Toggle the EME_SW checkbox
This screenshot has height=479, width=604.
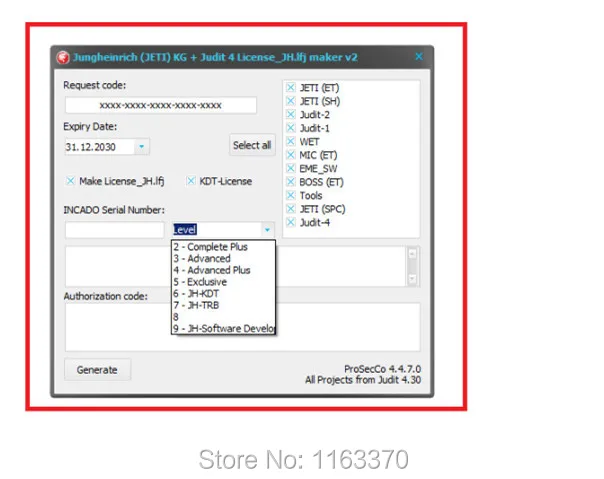(x=291, y=168)
